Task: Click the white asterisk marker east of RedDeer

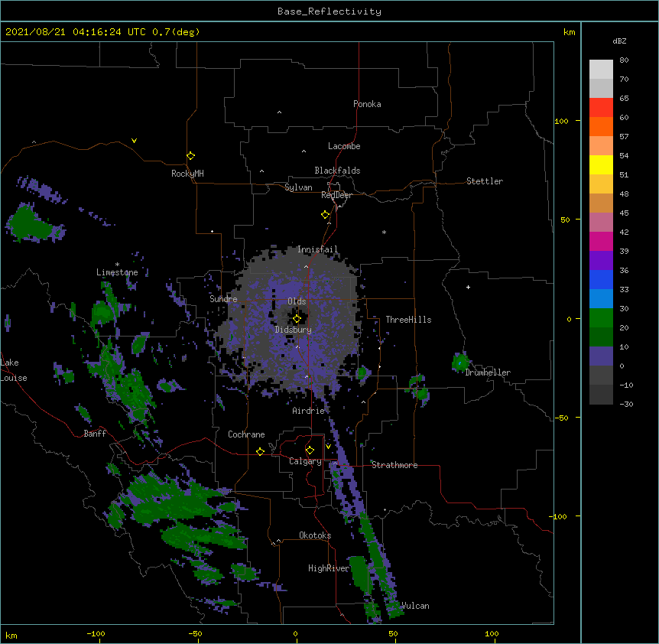Action: point(384,232)
